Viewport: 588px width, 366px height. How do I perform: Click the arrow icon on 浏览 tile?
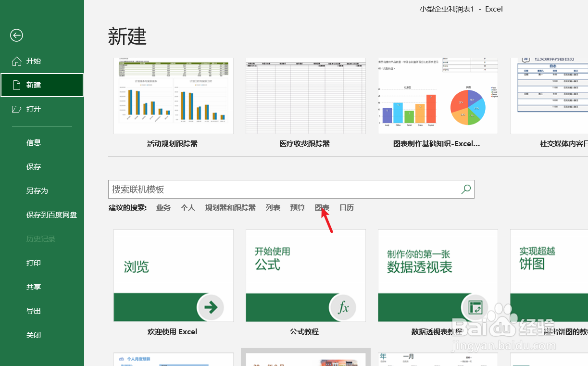(x=211, y=307)
